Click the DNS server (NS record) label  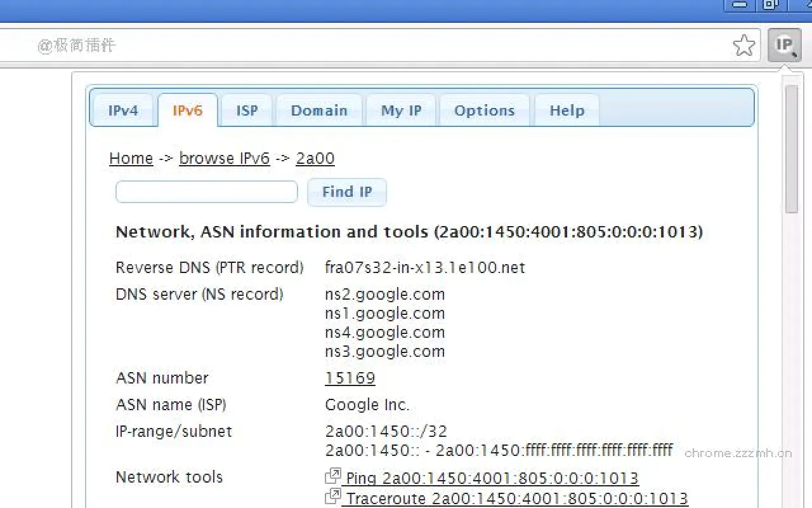coord(200,294)
